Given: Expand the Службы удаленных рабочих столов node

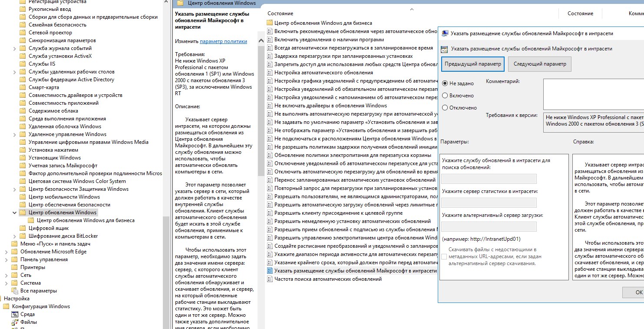Looking at the screenshot, I should click(15, 72).
